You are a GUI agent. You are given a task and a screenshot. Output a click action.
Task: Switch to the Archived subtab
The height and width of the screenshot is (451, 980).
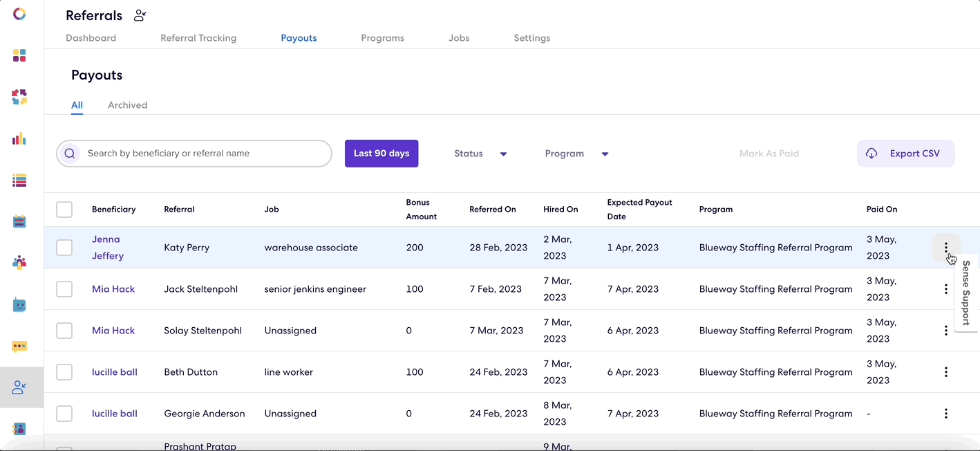pyautogui.click(x=127, y=105)
